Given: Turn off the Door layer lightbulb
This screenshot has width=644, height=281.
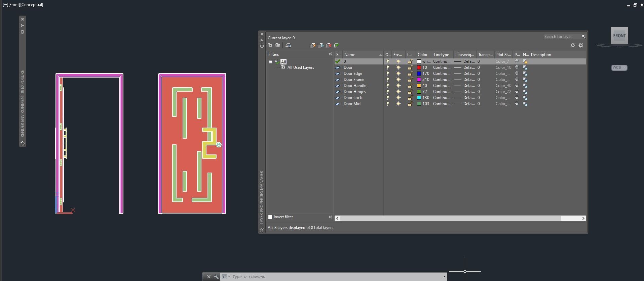Looking at the screenshot, I should click(x=388, y=67).
